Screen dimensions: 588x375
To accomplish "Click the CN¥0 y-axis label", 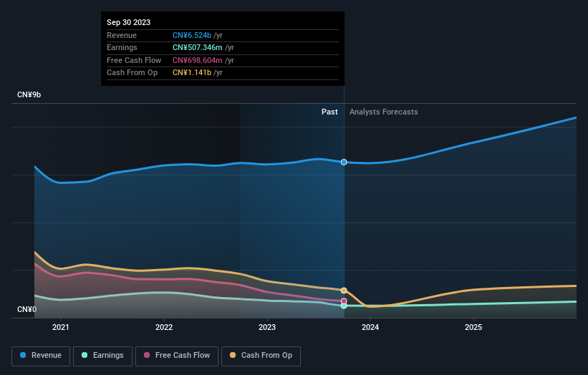I will click(27, 309).
